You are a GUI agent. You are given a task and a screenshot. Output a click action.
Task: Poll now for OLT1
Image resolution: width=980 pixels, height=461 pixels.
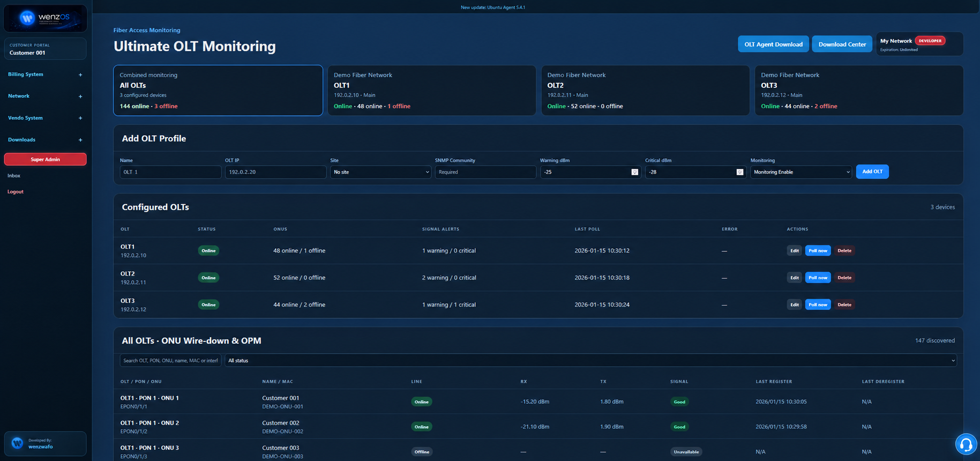point(818,251)
